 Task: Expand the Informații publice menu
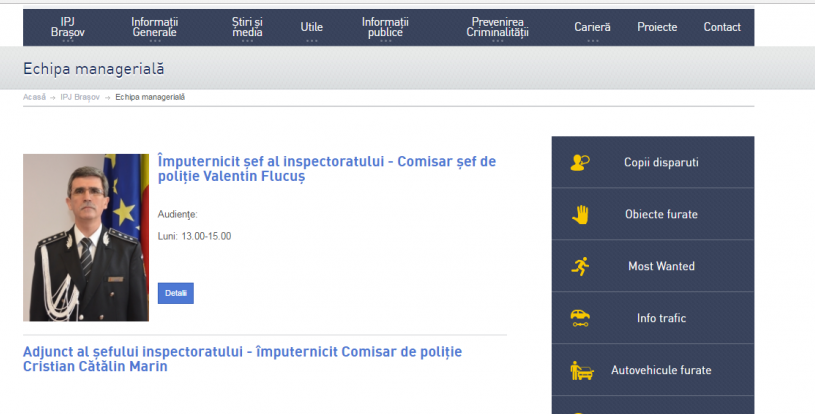[x=384, y=27]
